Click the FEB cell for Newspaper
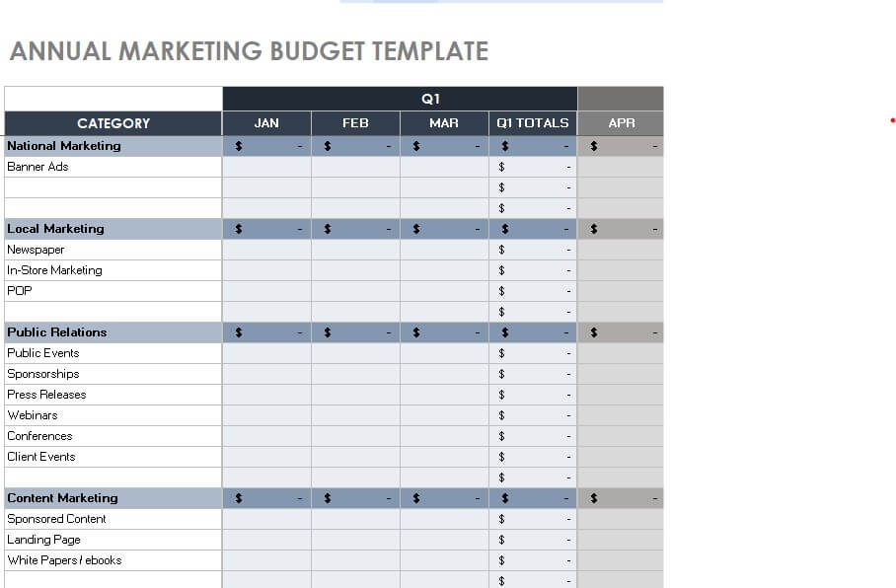This screenshot has width=896, height=588. 355,250
